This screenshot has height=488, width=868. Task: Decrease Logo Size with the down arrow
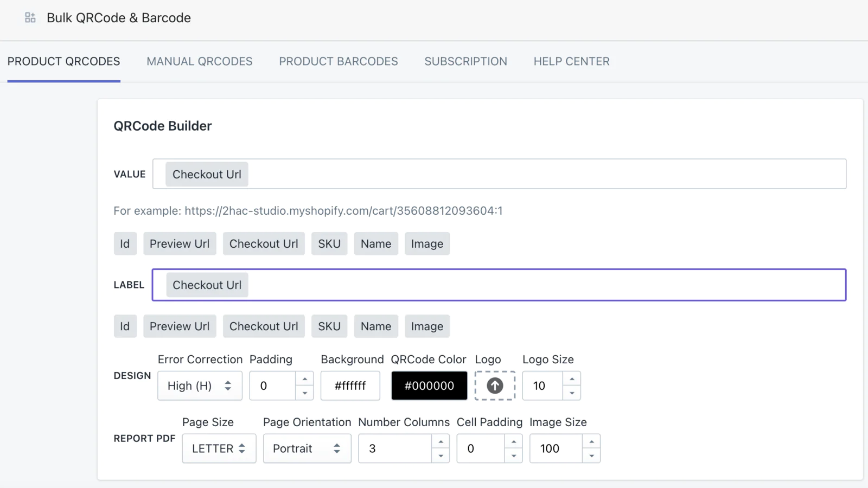tap(572, 393)
